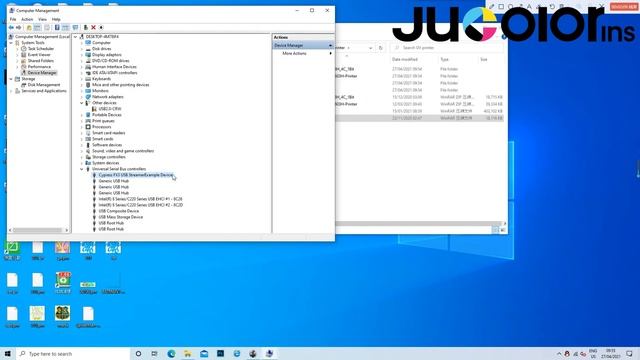Click the search box in the File Explorer window
The width and height of the screenshot is (640, 360).
click(447, 48)
